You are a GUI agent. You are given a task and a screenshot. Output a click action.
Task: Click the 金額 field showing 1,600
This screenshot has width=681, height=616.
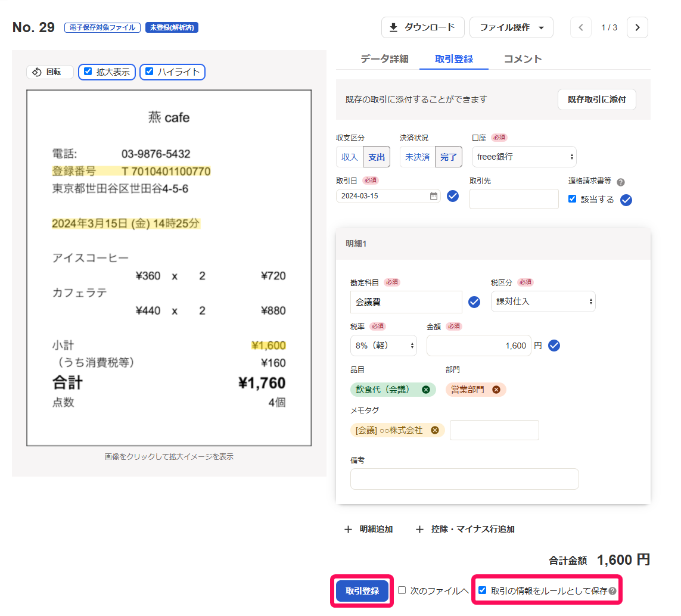[478, 346]
